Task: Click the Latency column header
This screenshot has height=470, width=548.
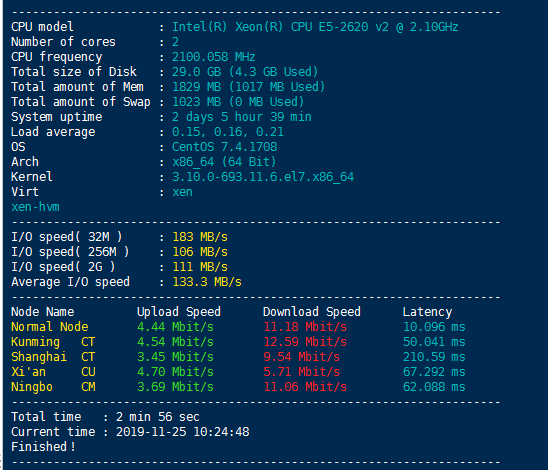Action: tap(427, 312)
